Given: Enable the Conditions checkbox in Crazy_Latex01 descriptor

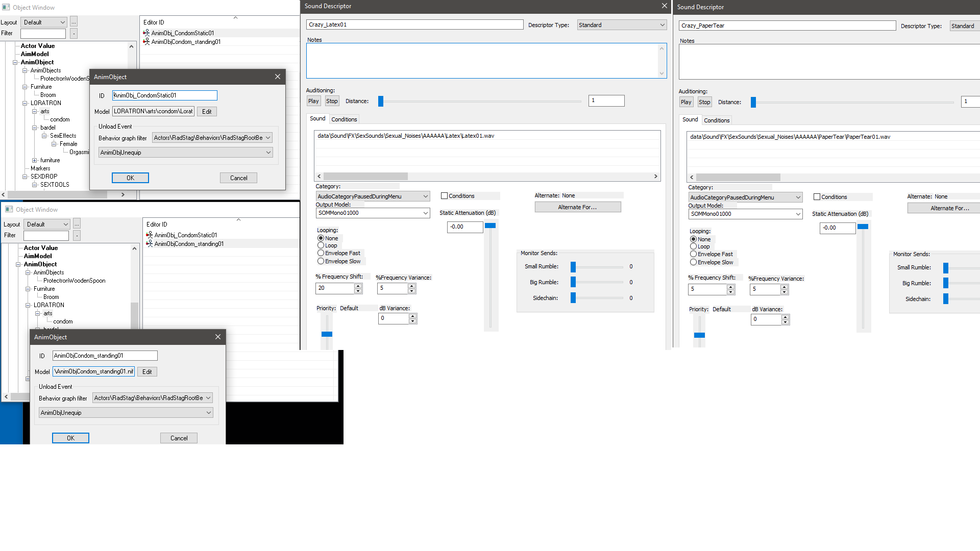Looking at the screenshot, I should (444, 196).
